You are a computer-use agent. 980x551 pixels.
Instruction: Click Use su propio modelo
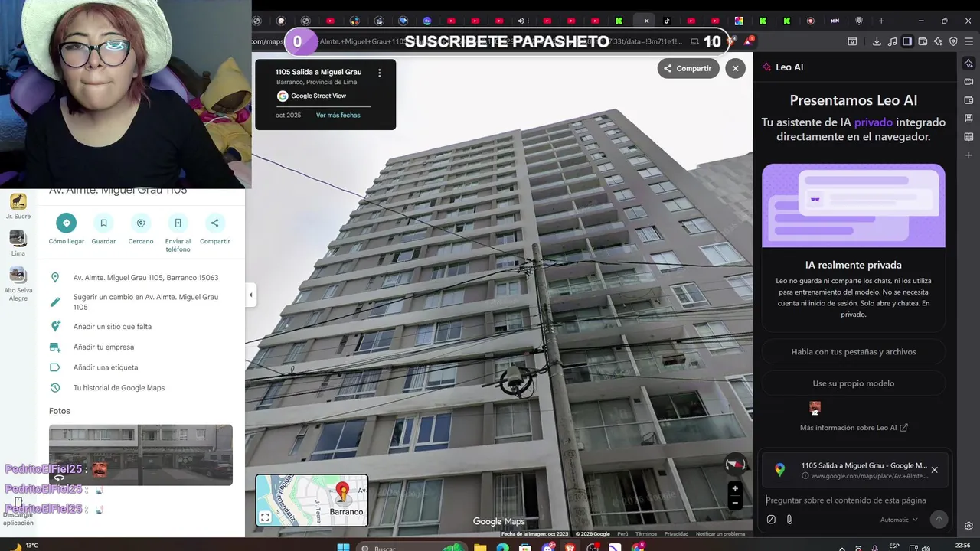tap(854, 383)
